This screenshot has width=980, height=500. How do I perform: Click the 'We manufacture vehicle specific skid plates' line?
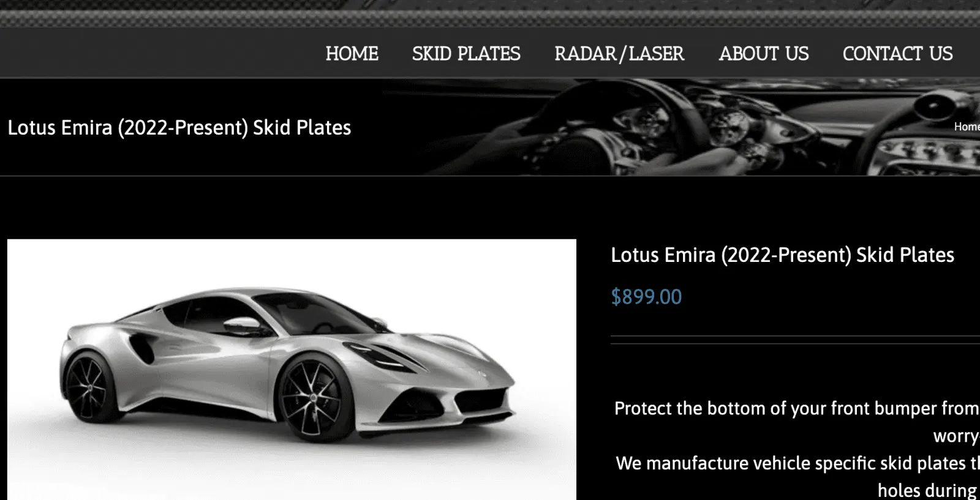pos(797,463)
